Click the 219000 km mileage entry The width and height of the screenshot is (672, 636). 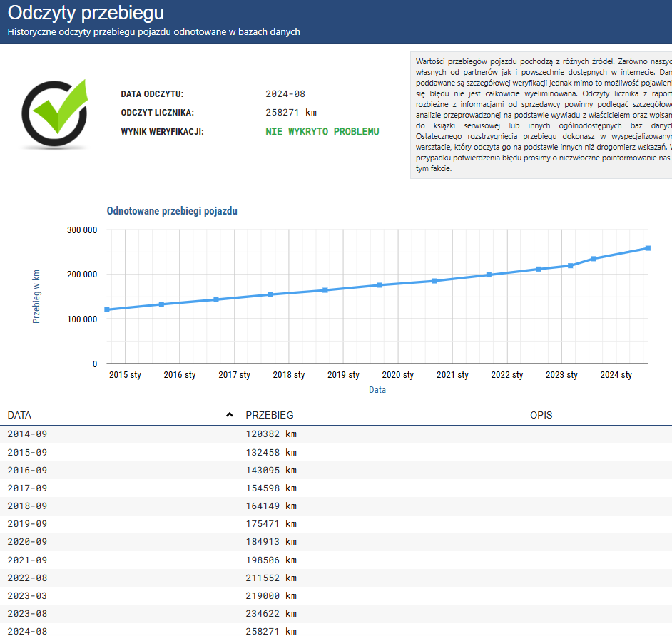pos(270,595)
